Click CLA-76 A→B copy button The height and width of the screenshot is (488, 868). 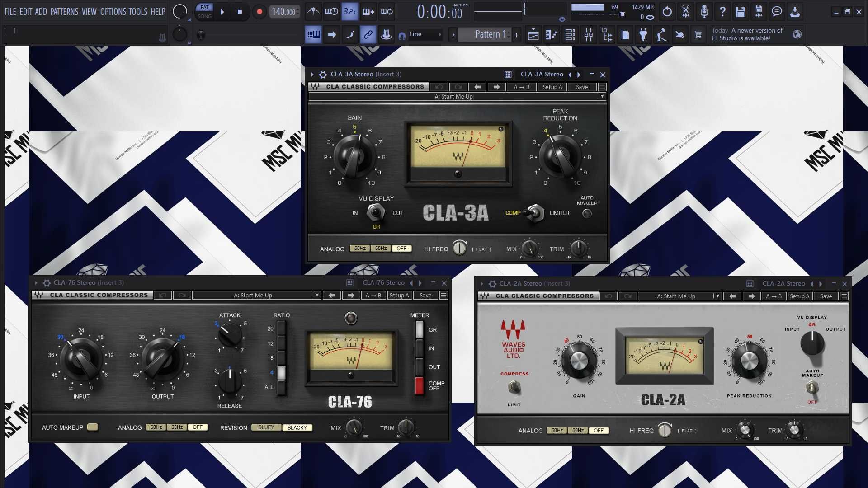pos(373,296)
